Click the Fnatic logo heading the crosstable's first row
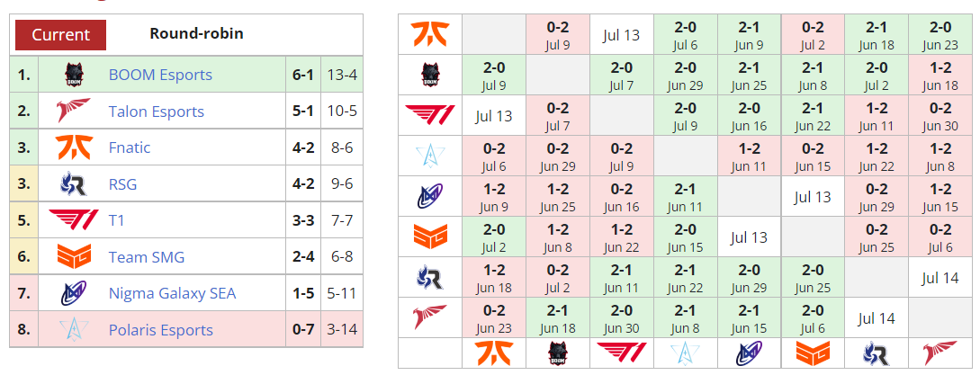The height and width of the screenshot is (375, 980). tap(430, 34)
